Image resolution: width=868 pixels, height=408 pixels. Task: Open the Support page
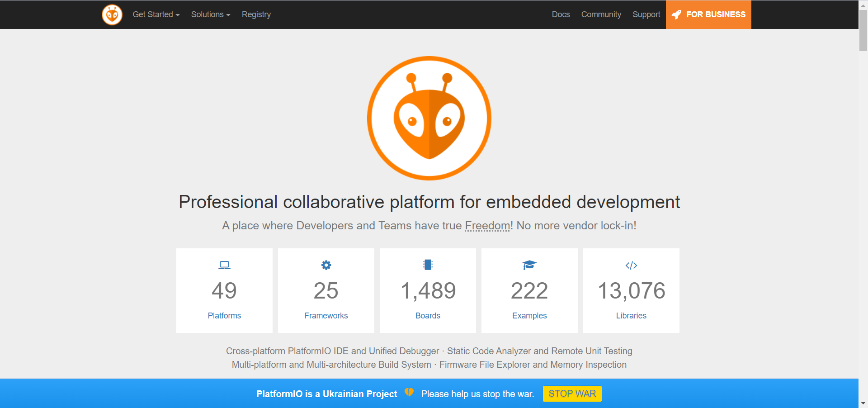tap(646, 14)
